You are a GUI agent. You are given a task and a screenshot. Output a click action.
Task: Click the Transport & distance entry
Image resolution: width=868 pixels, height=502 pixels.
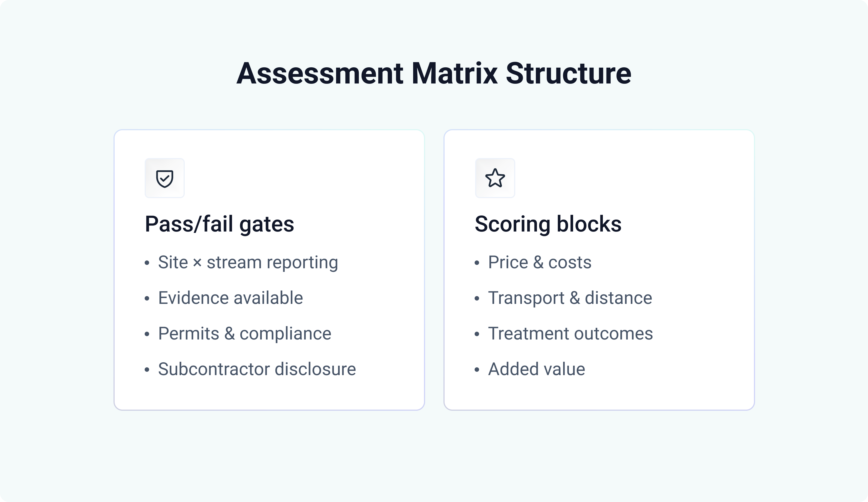tap(570, 298)
